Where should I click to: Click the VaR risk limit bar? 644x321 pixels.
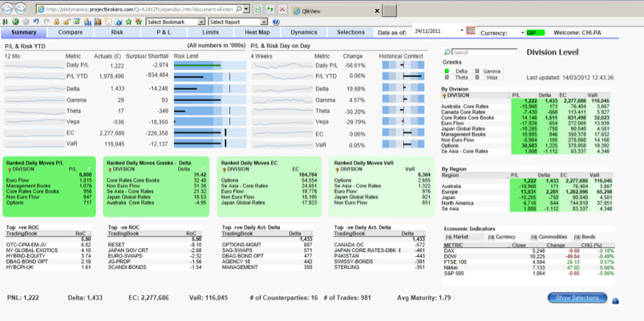[210, 144]
